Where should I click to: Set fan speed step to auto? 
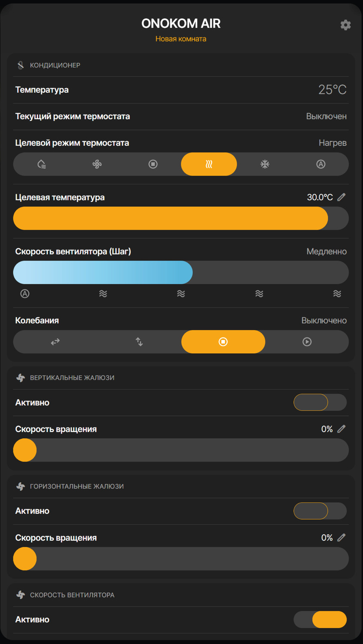click(25, 294)
